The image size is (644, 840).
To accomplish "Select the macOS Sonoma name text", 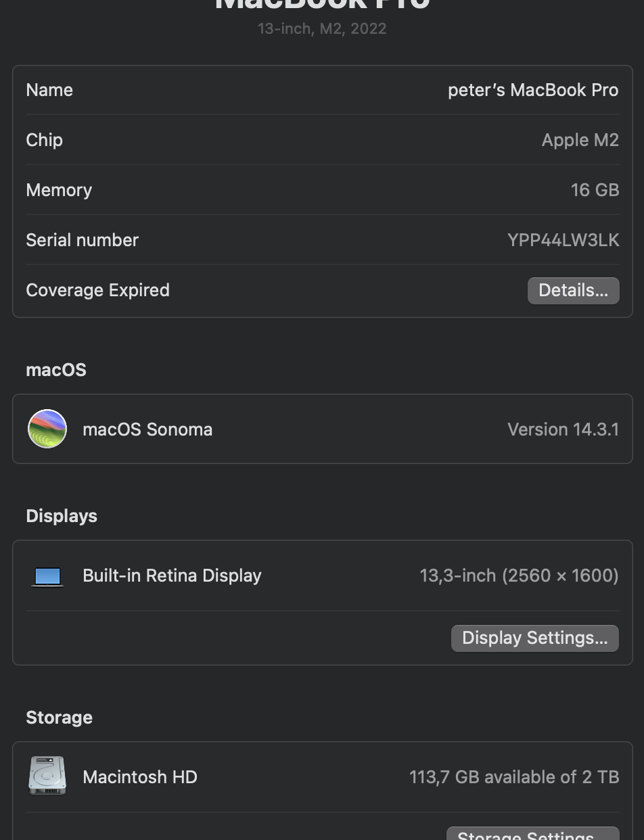I will click(x=147, y=429).
